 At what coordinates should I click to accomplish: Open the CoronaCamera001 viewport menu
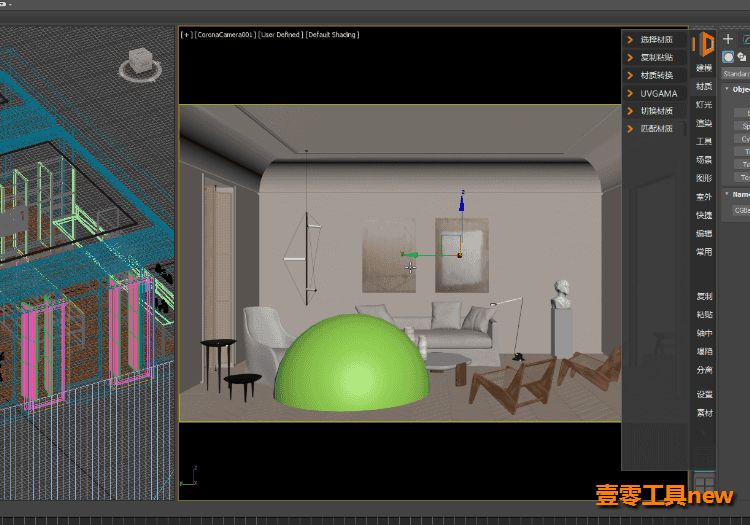(x=225, y=34)
